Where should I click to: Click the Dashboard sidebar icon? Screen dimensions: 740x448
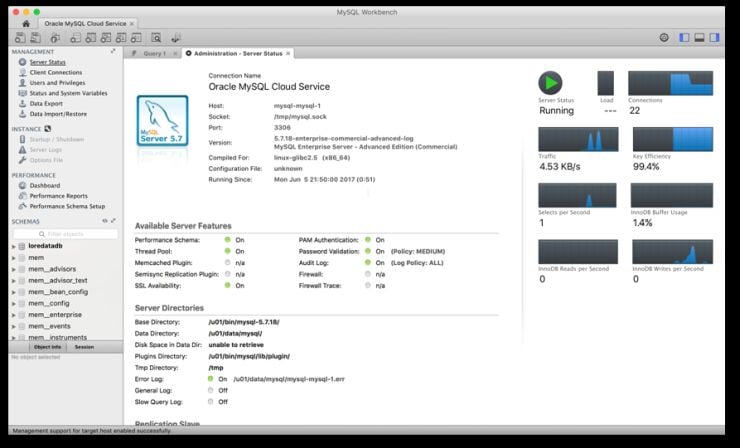point(22,186)
